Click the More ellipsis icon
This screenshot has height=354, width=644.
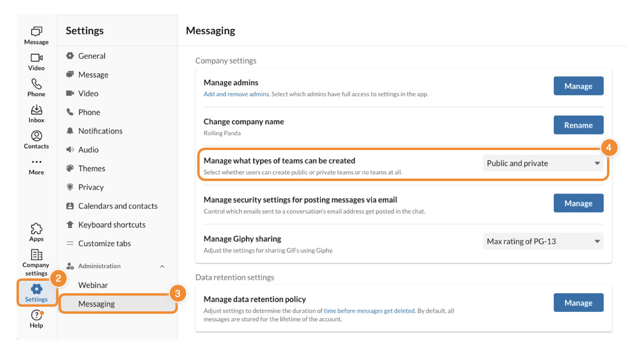(x=36, y=162)
